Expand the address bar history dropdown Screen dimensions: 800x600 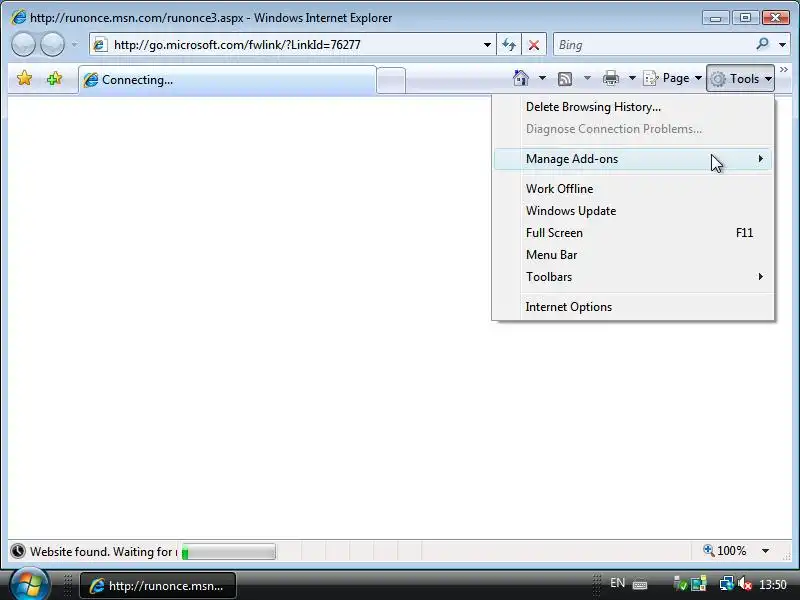(487, 45)
